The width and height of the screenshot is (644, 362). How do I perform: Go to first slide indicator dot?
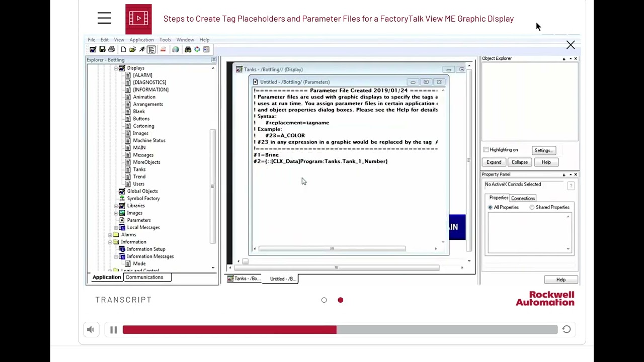[x=324, y=300]
